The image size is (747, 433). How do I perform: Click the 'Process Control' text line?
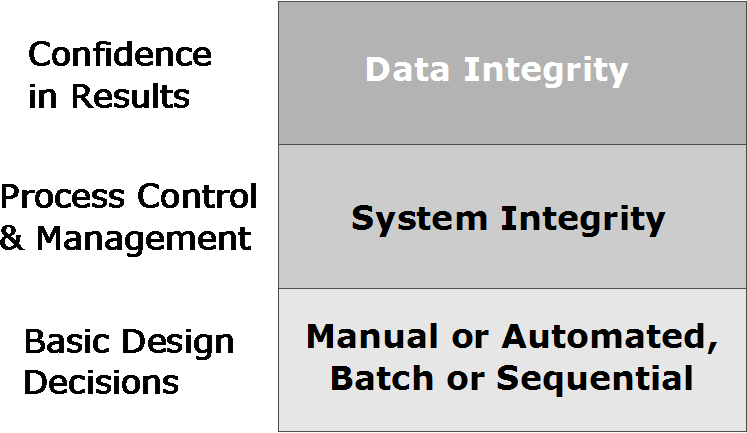click(129, 196)
